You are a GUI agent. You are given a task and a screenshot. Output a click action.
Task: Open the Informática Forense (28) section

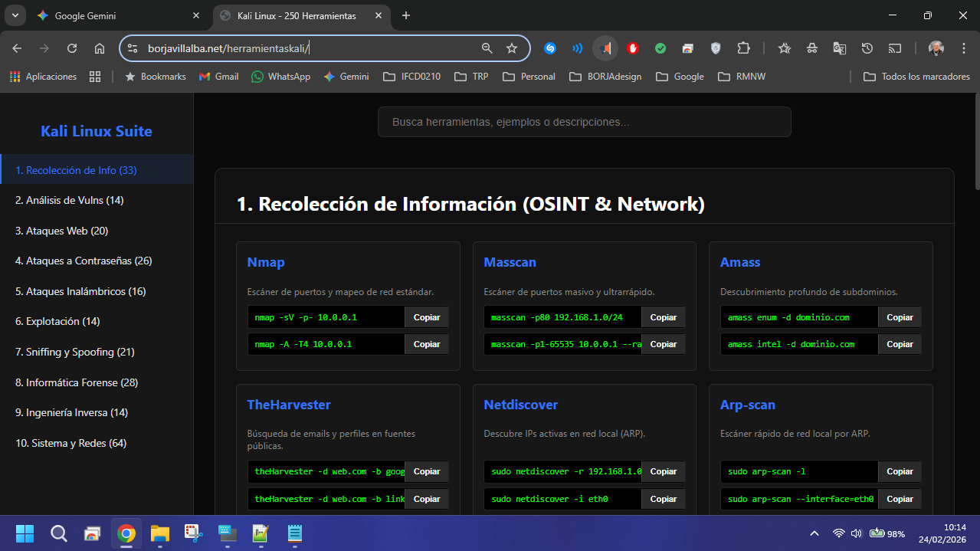tap(76, 382)
